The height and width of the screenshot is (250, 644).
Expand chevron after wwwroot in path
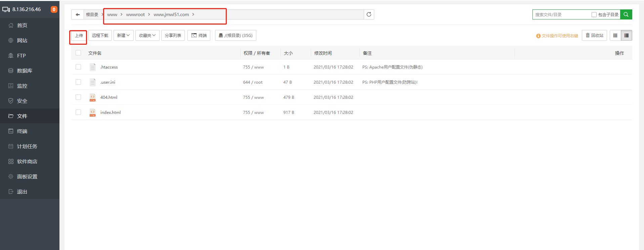click(149, 14)
